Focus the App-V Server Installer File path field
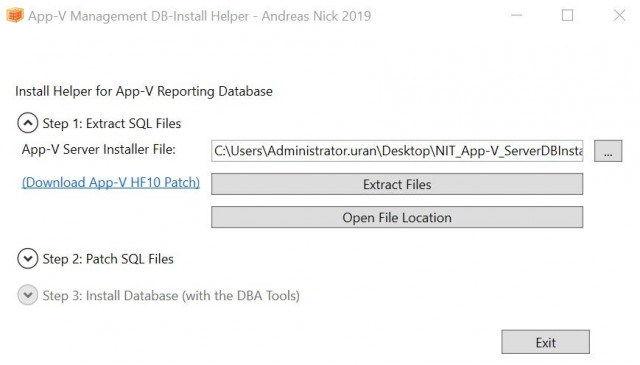This screenshot has width=640, height=365. tap(397, 151)
